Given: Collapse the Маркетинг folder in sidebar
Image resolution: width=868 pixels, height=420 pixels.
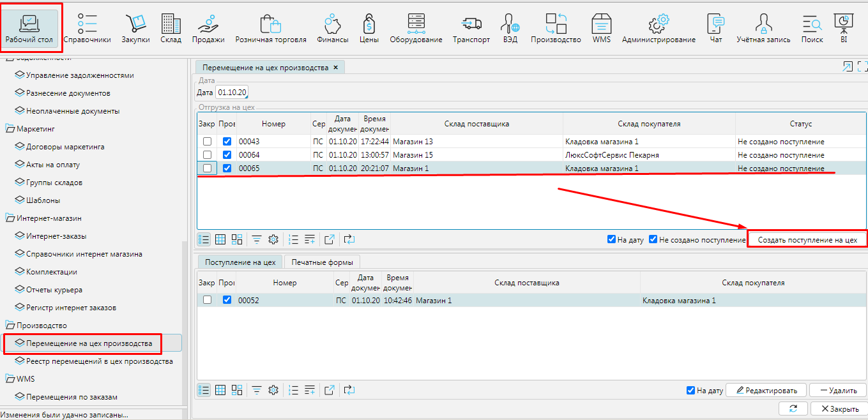Looking at the screenshot, I should click(10, 129).
